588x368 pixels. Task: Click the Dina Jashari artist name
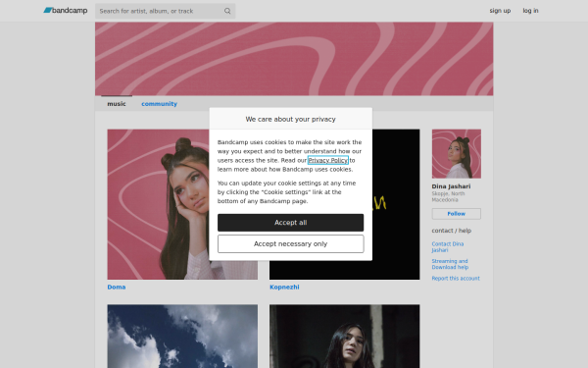(451, 186)
